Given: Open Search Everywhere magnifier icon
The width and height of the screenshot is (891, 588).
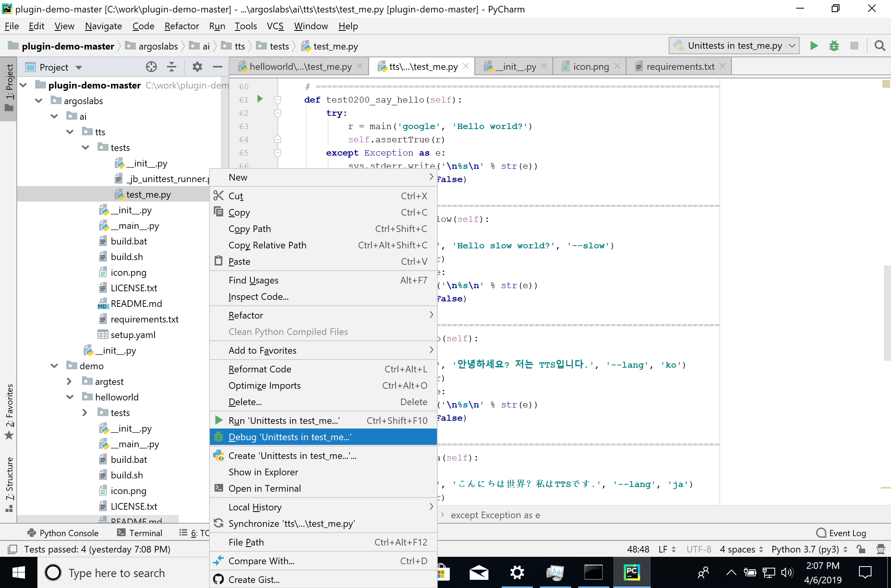Looking at the screenshot, I should [x=880, y=46].
